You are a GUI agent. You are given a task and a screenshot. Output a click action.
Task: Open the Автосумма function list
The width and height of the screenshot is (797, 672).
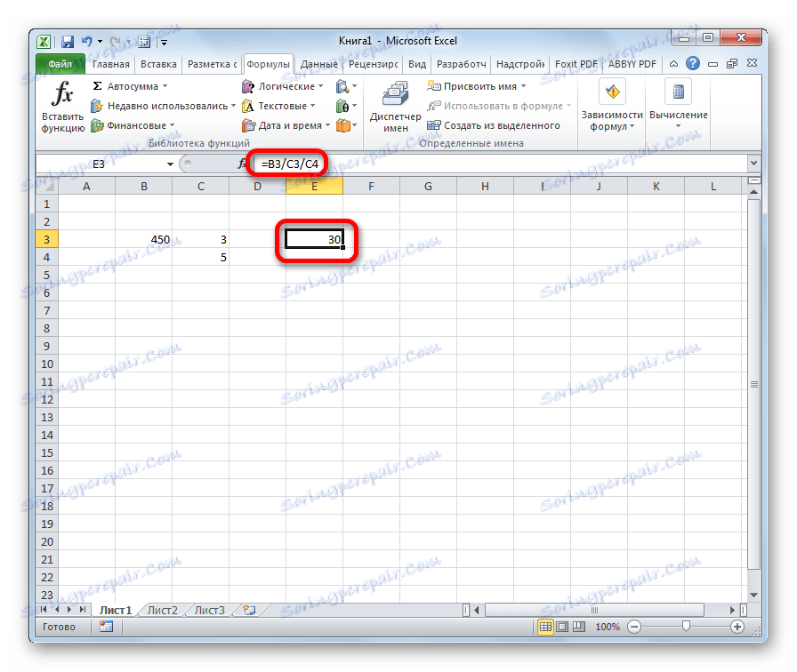point(130,86)
